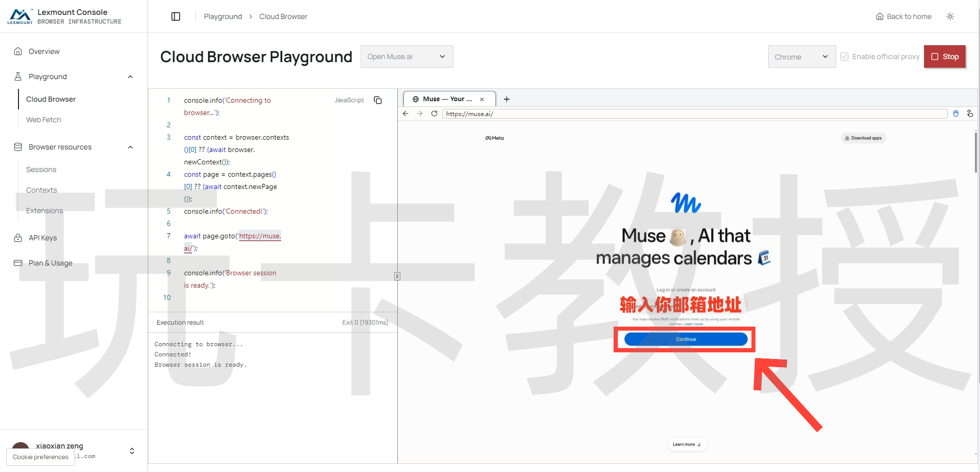Screen dimensions: 980x472
Task: Click the panel splitter handle icon
Action: pos(397,276)
